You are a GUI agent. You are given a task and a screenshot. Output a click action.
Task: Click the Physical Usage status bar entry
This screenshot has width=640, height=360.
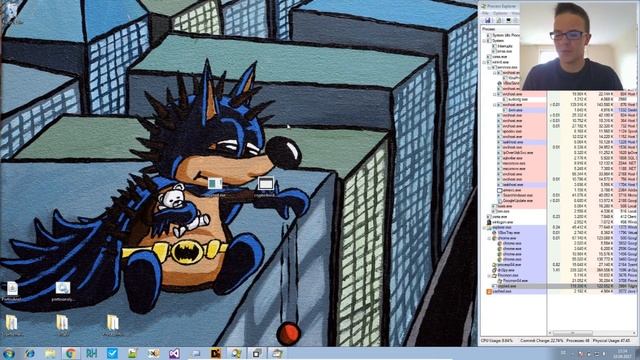[x=612, y=340]
